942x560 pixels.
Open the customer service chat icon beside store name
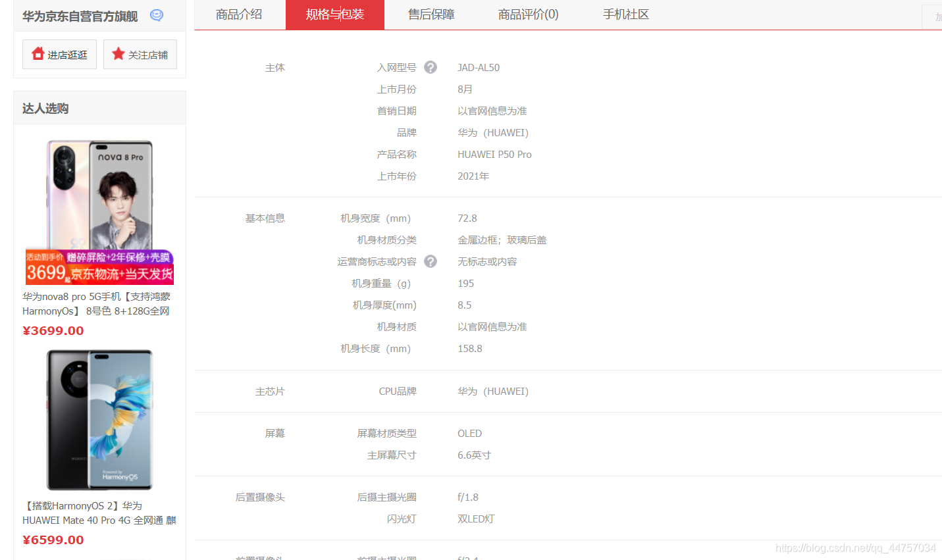157,15
